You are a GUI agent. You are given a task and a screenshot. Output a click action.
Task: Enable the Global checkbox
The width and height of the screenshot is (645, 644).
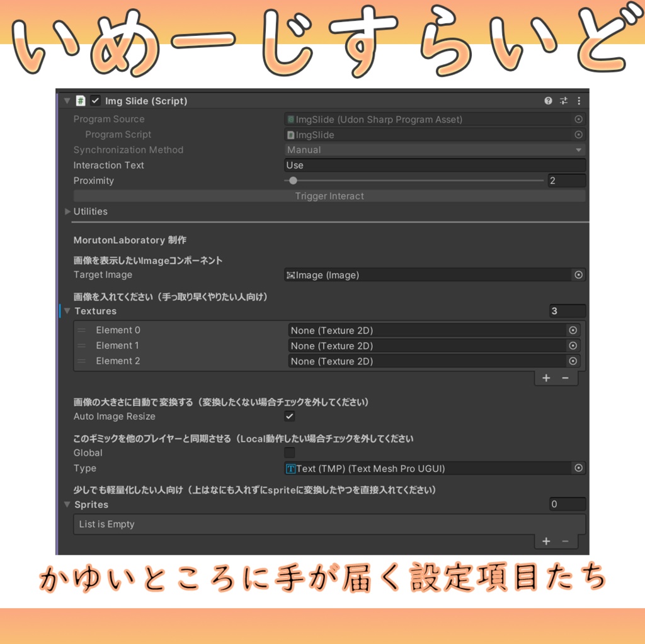289,453
